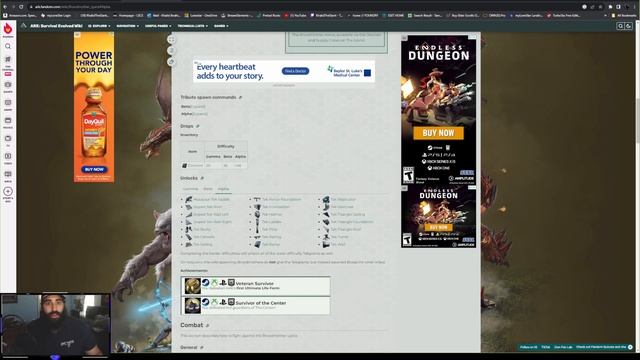Open the Tek Triangle Ceiling link
The image size is (640, 360).
coord(347,214)
